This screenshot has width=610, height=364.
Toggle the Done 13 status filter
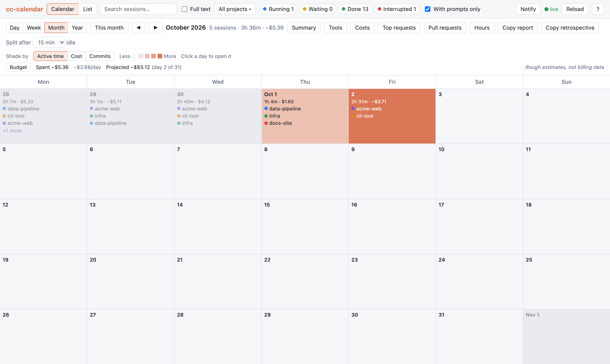[355, 9]
